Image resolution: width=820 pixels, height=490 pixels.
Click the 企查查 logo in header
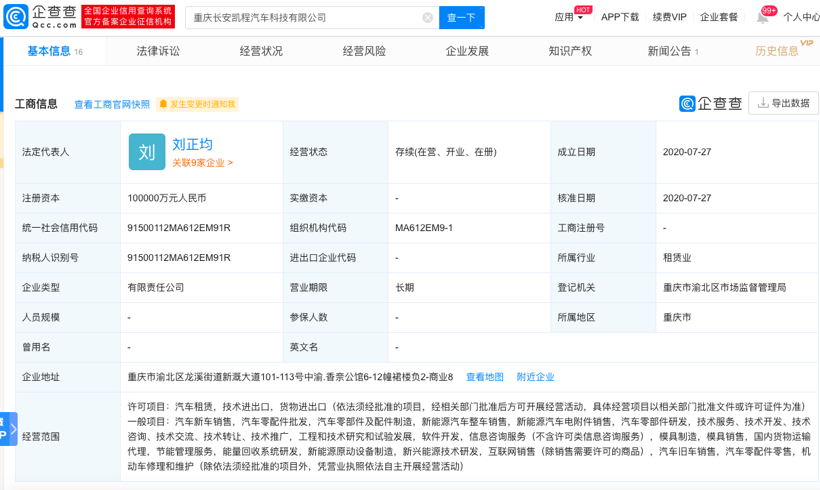[x=40, y=16]
